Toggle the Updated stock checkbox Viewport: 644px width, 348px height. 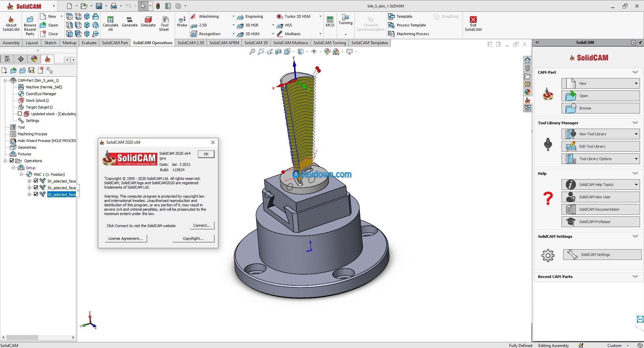pyautogui.click(x=20, y=114)
